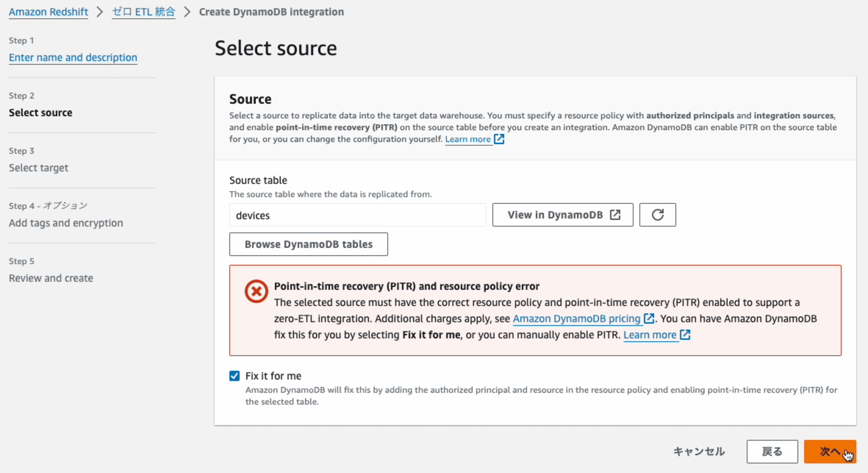
Task: Click the Fix it for me label
Action: pos(273,376)
